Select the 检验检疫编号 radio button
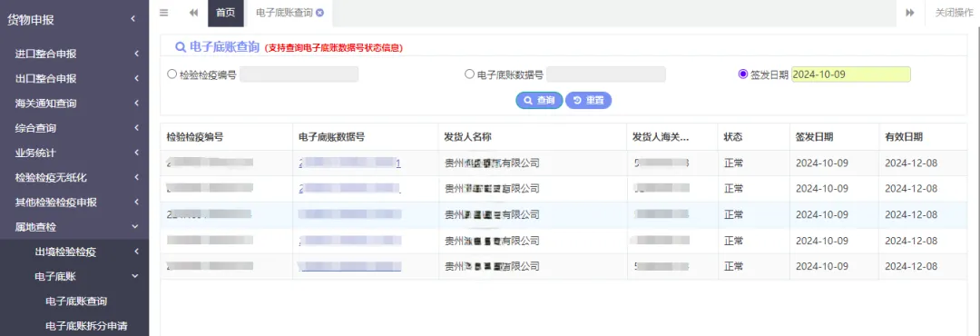This screenshot has width=980, height=336. tap(171, 74)
